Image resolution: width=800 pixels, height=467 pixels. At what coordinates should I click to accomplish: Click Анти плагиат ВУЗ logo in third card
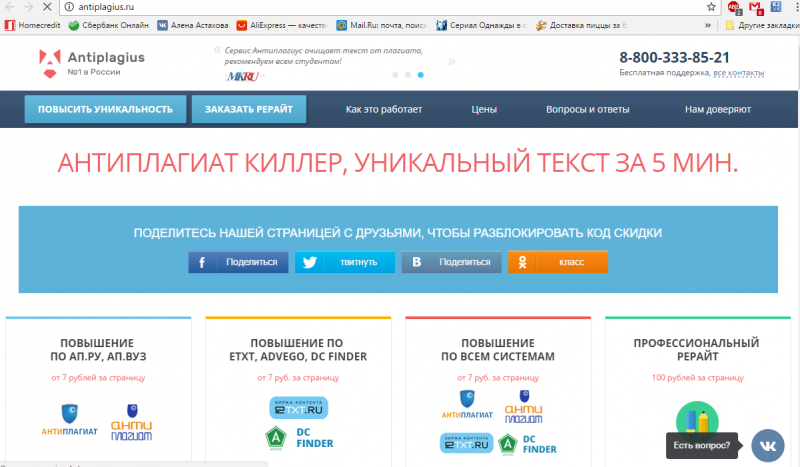pyautogui.click(x=524, y=407)
